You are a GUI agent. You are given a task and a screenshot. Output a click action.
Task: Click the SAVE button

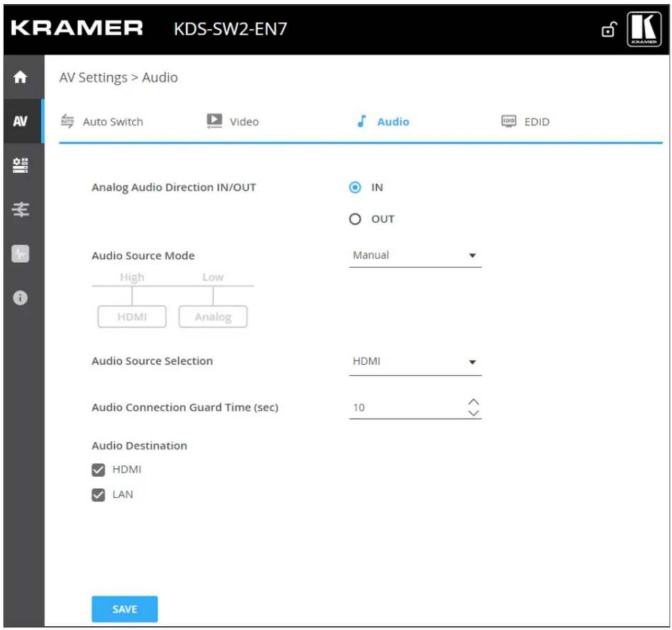124,609
